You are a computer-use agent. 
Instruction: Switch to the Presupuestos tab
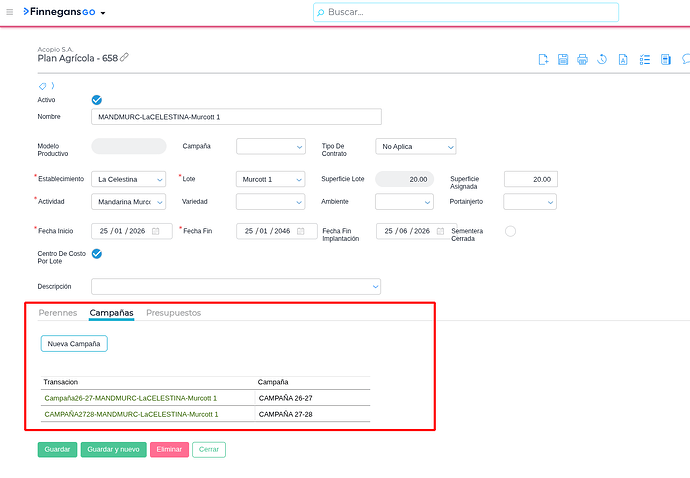point(173,313)
